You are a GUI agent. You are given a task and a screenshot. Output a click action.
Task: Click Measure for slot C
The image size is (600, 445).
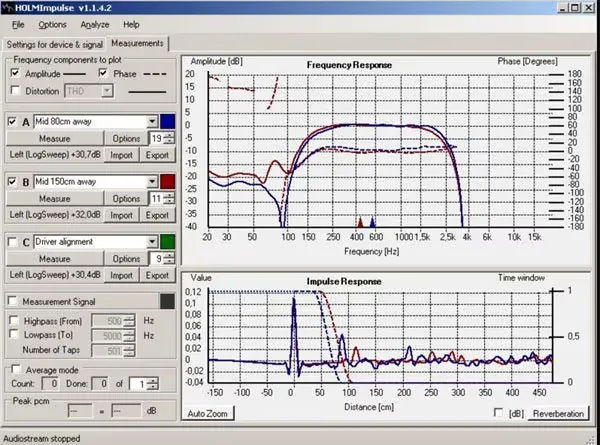55,259
